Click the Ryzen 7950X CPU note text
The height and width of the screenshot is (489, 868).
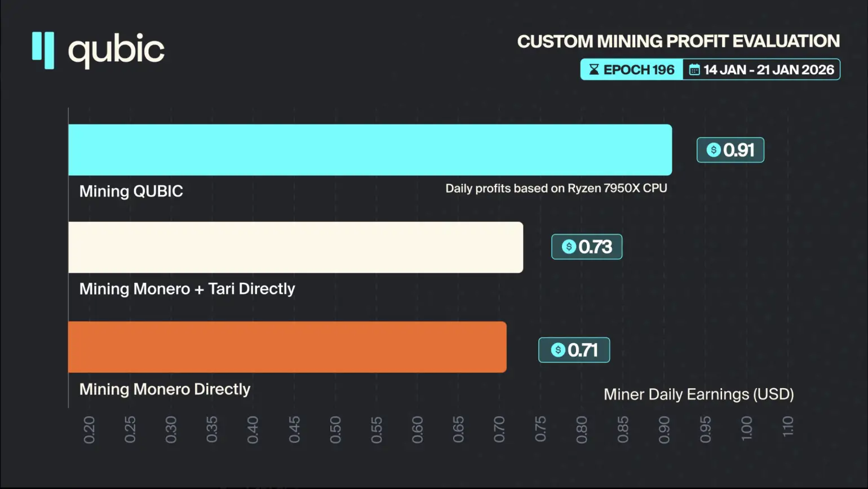point(556,188)
